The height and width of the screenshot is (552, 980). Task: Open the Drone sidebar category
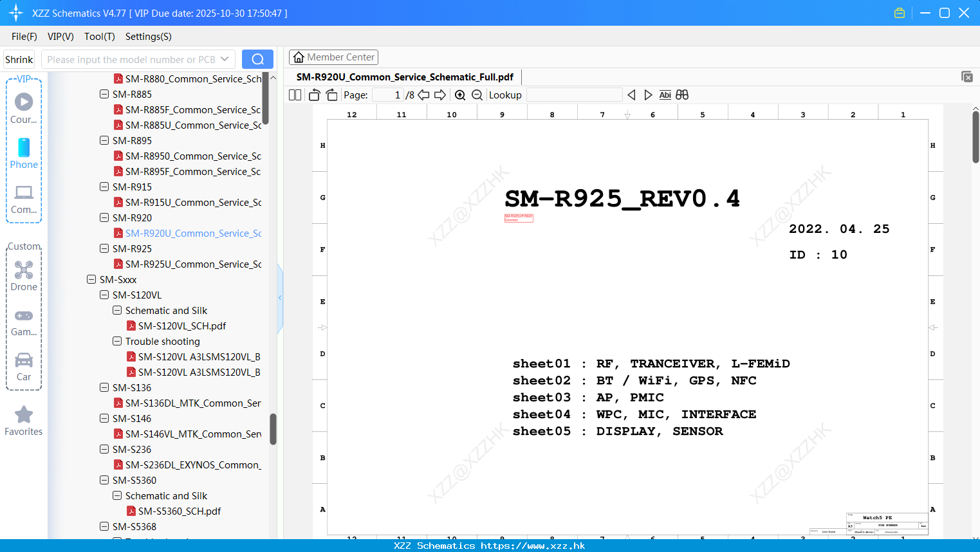pos(24,276)
